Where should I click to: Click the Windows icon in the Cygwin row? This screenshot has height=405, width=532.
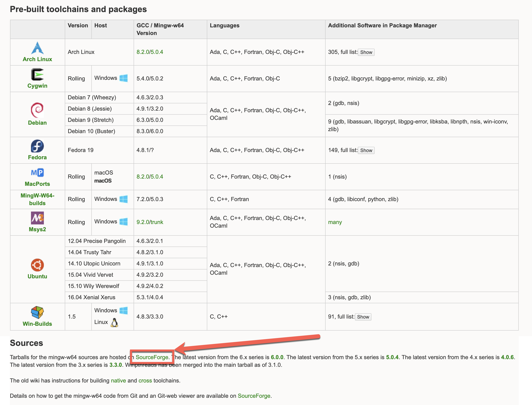(124, 78)
